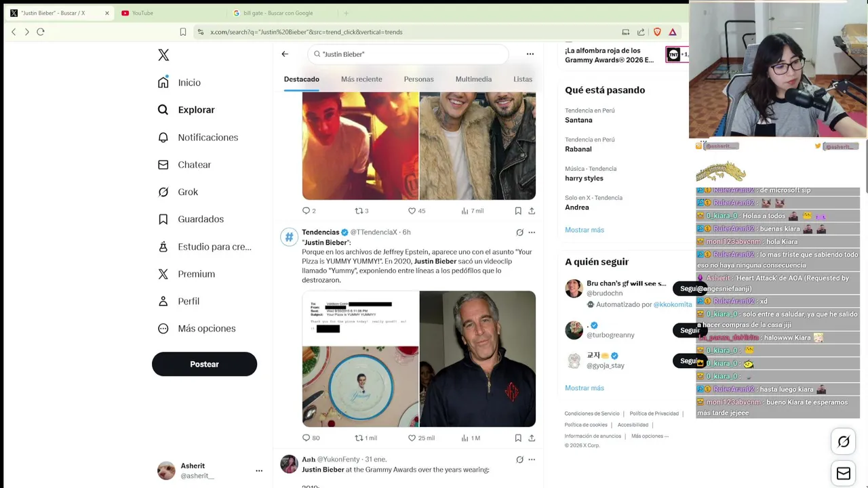Open Ash YukonFenty post options dots
Viewport: 868px width, 488px height.
pyautogui.click(x=532, y=460)
